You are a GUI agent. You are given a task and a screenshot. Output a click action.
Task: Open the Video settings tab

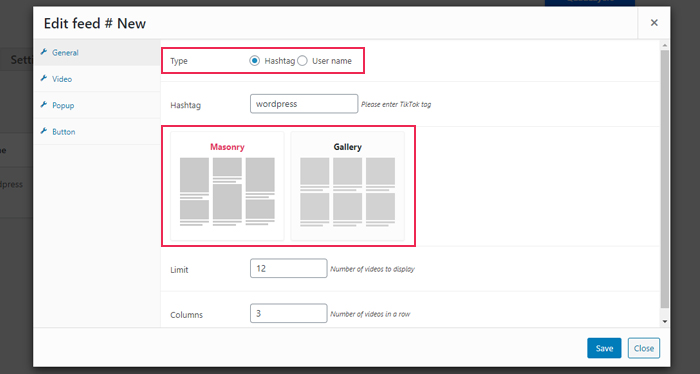[x=96, y=79]
